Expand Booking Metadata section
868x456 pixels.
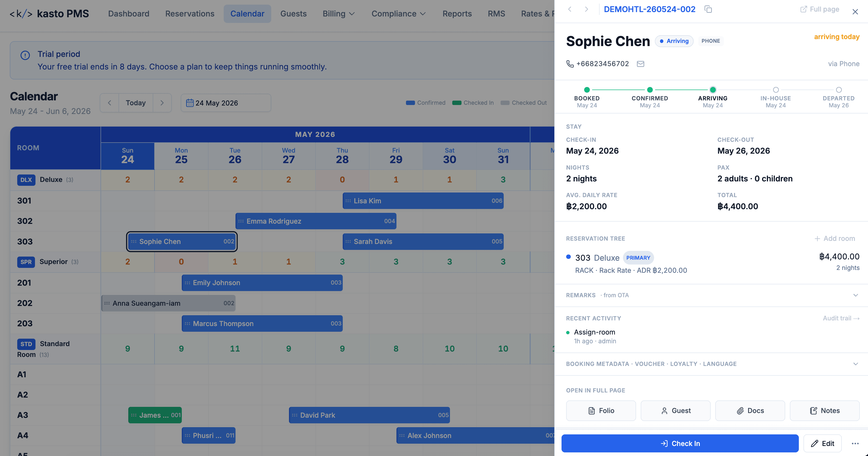pyautogui.click(x=711, y=364)
